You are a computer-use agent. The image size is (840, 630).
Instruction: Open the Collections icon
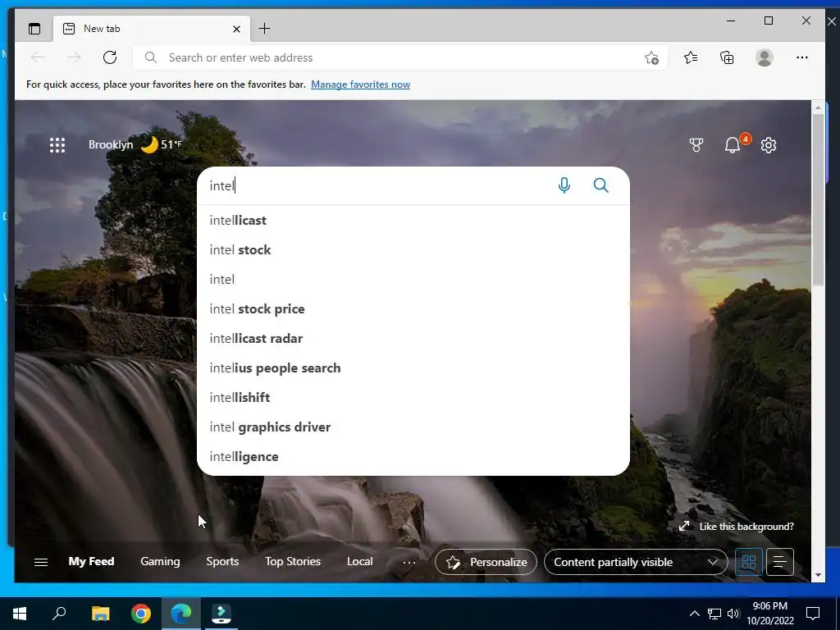pos(727,57)
